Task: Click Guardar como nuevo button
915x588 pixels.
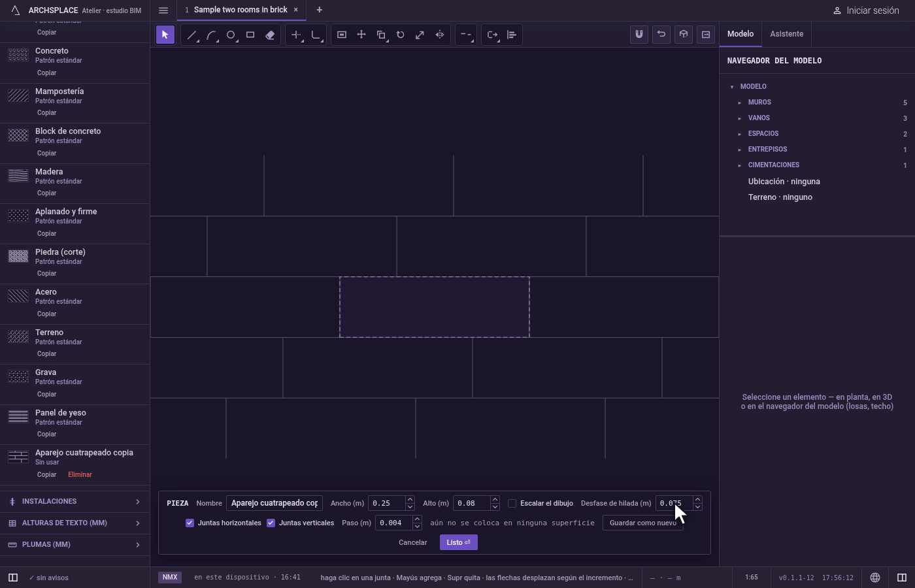Action: coord(643,523)
